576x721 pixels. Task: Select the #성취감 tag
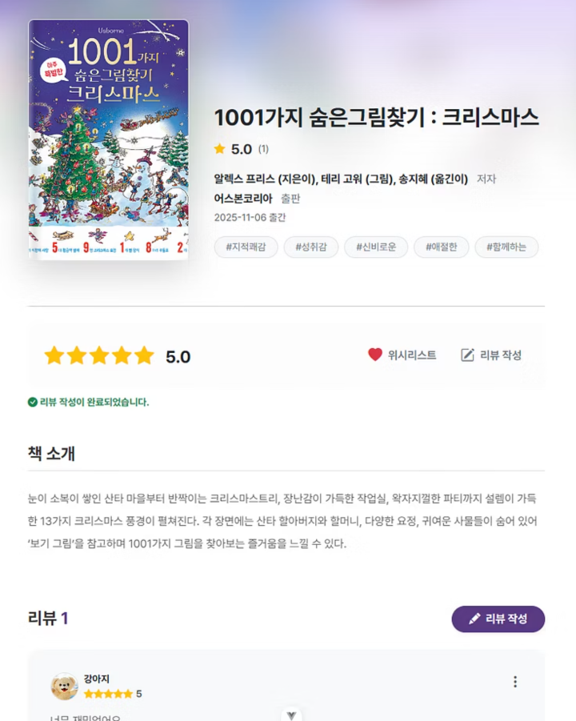311,247
